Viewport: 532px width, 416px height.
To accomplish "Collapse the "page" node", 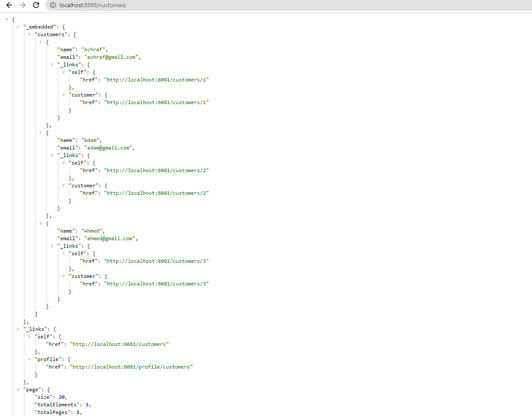I will click(18, 390).
